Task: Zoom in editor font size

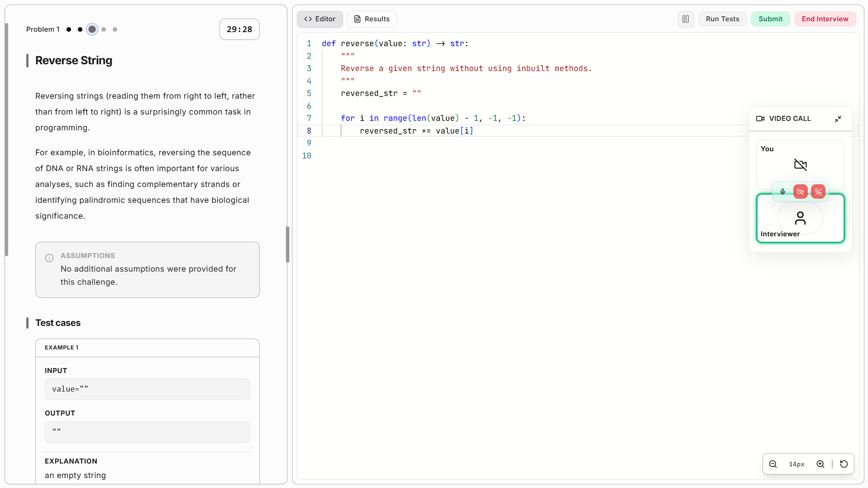Action: (820, 464)
